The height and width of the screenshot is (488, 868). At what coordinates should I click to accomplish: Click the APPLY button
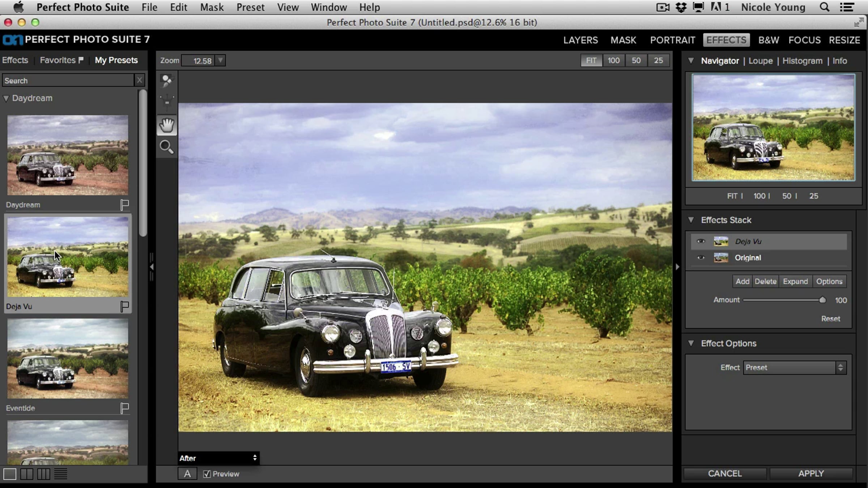coord(811,474)
